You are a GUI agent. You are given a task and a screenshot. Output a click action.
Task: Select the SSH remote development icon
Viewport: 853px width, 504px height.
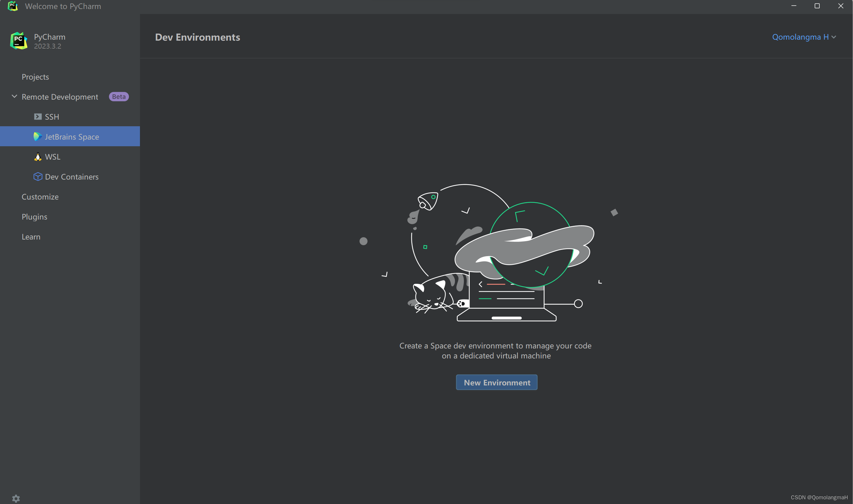click(37, 117)
